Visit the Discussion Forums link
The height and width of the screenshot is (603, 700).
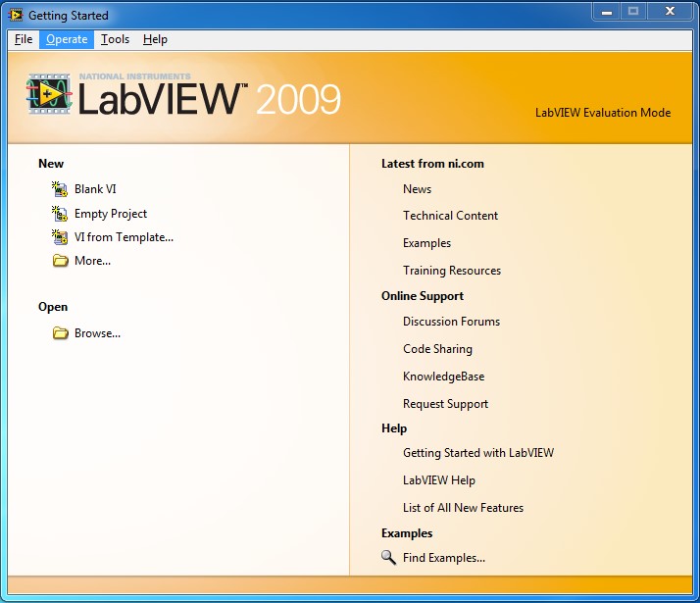coord(451,322)
